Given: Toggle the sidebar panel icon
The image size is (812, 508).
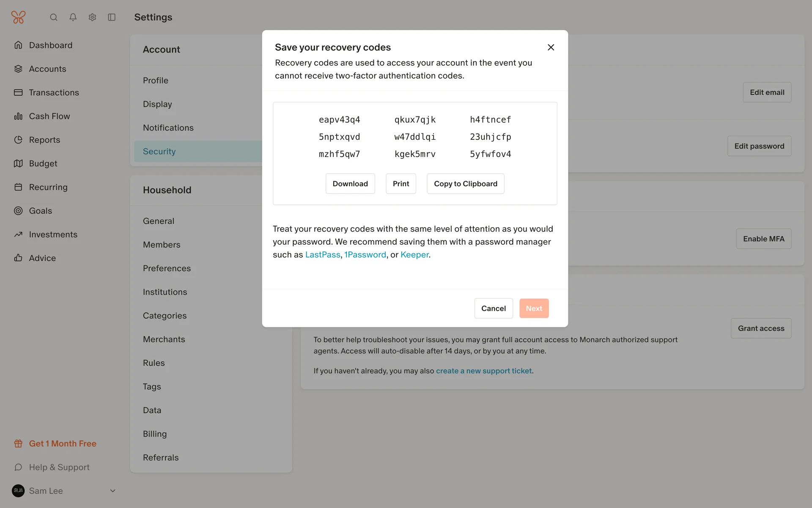Looking at the screenshot, I should pyautogui.click(x=112, y=17).
